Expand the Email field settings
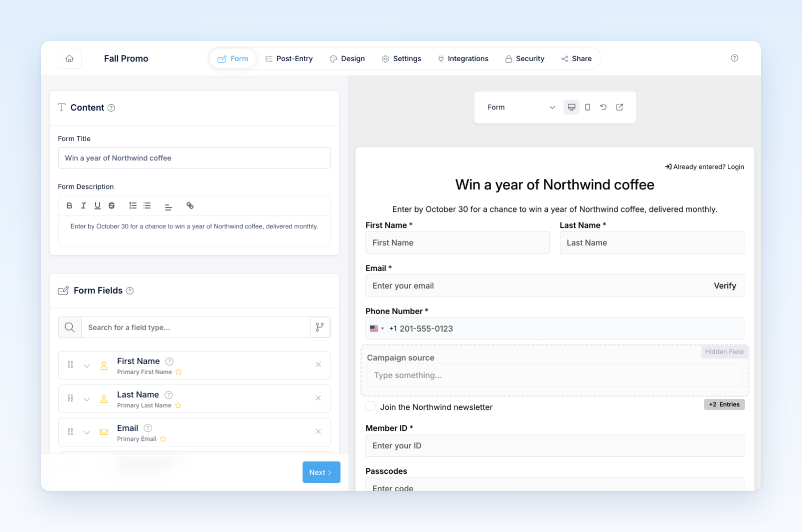This screenshot has width=802, height=532. pyautogui.click(x=87, y=432)
